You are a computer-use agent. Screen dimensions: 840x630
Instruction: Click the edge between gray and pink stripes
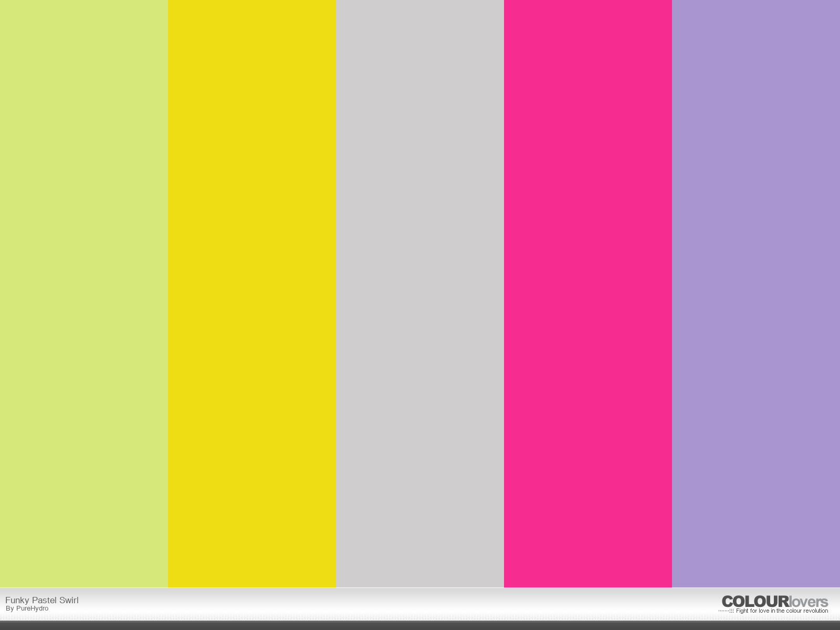504,294
